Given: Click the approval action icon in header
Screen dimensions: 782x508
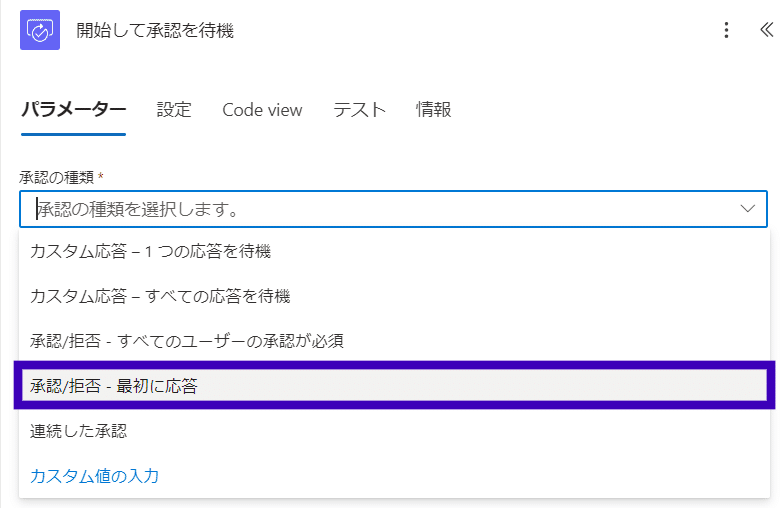Looking at the screenshot, I should point(40,30).
